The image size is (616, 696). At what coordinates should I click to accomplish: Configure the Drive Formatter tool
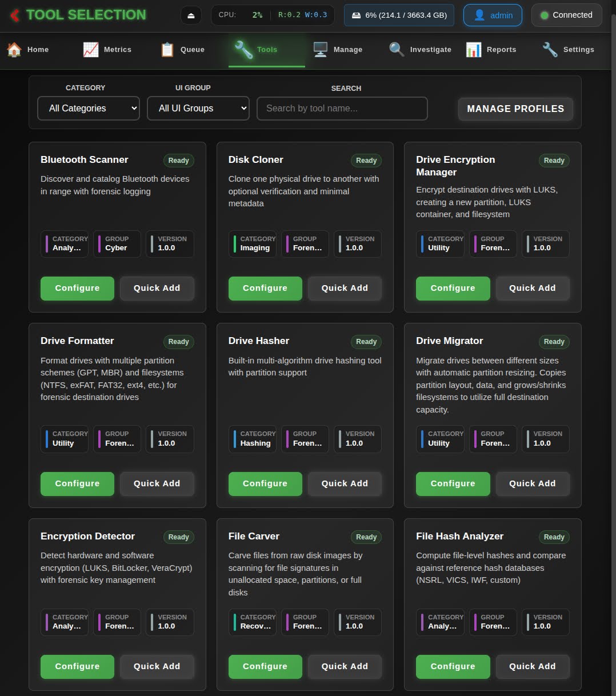tap(77, 483)
